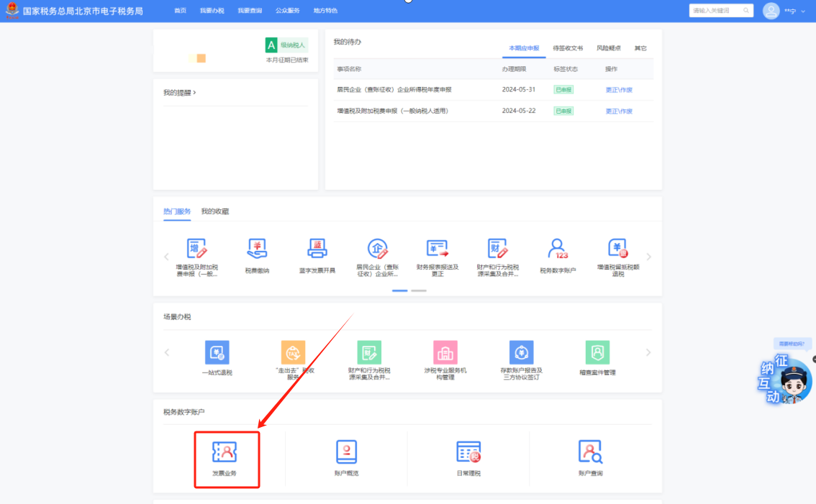Open 我要办税 in top navigation
The image size is (816, 504).
point(212,11)
